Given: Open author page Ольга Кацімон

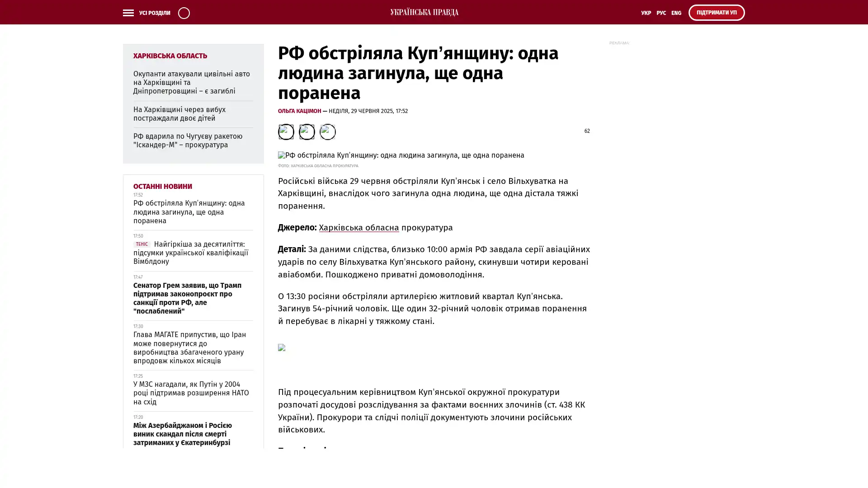Looking at the screenshot, I should coord(299,111).
